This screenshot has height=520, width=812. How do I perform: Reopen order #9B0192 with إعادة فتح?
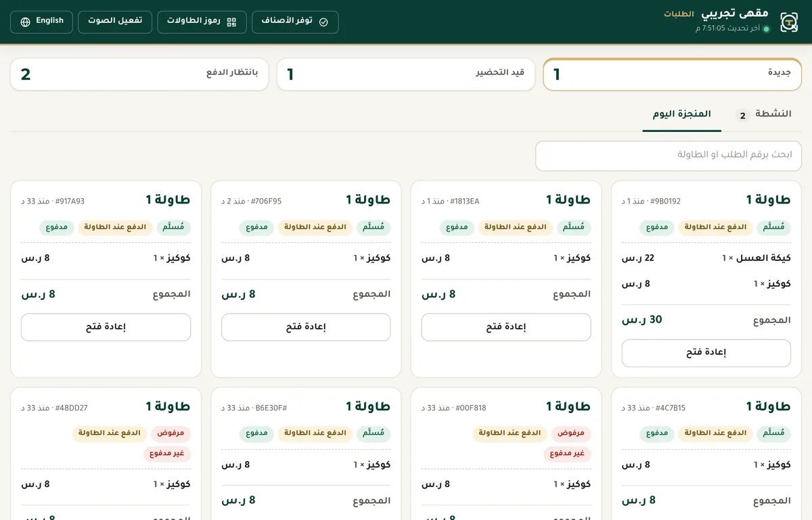pos(706,353)
